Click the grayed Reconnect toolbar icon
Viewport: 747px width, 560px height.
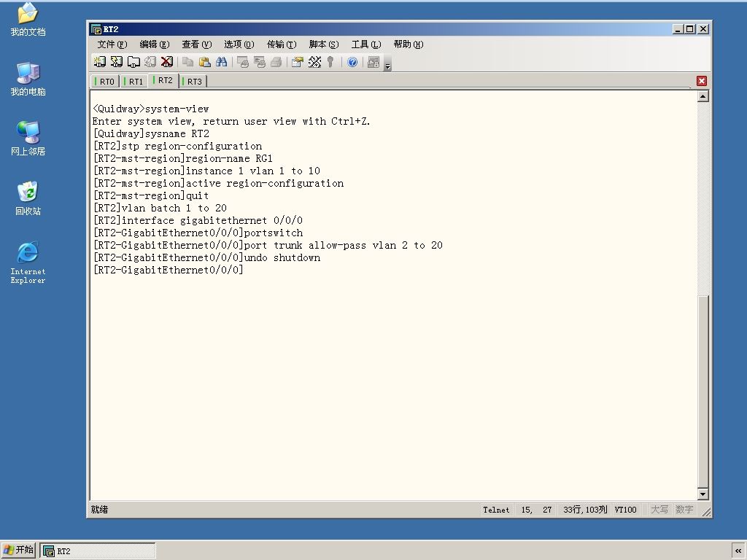point(150,62)
